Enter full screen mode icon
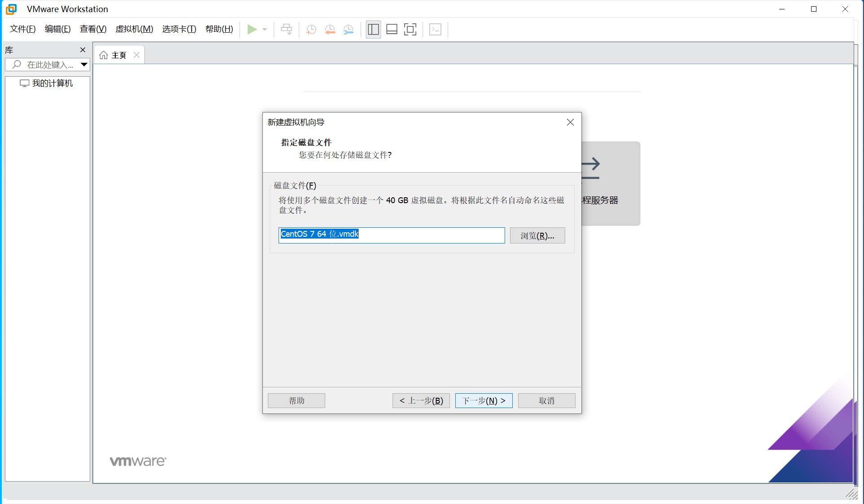Image resolution: width=864 pixels, height=504 pixels. click(410, 30)
